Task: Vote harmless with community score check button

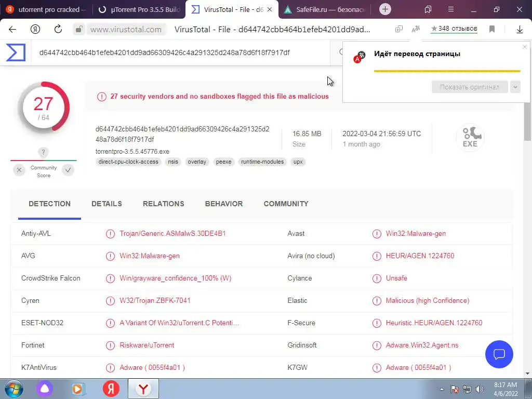Action: pos(68,170)
